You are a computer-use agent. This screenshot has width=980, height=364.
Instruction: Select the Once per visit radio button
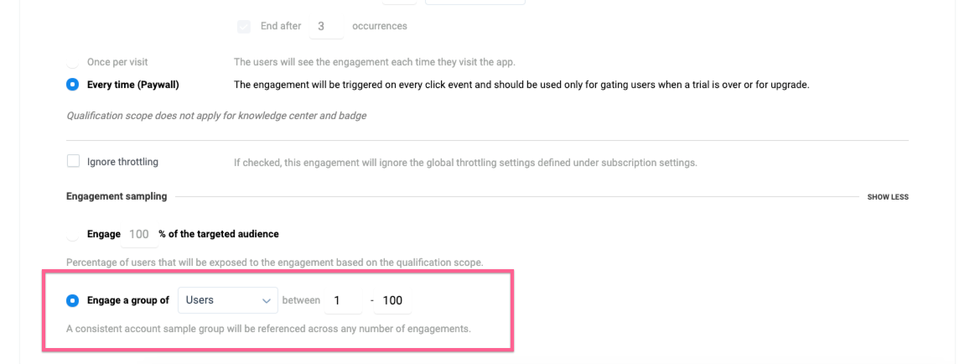(73, 63)
